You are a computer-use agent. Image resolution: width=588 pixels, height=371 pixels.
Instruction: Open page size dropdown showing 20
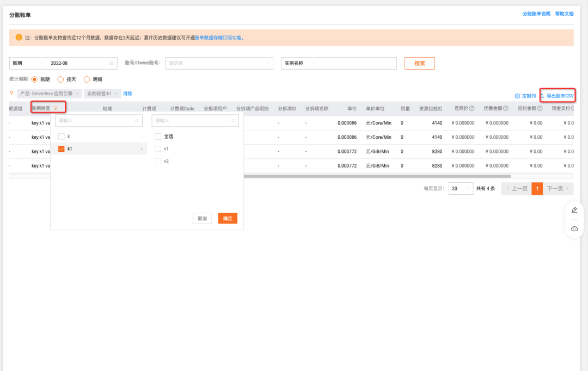click(x=461, y=189)
